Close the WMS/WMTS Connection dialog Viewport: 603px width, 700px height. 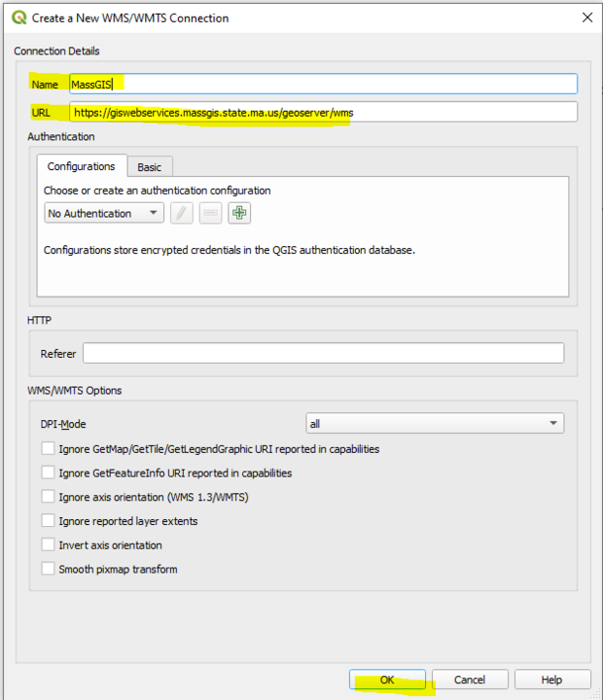(x=587, y=17)
